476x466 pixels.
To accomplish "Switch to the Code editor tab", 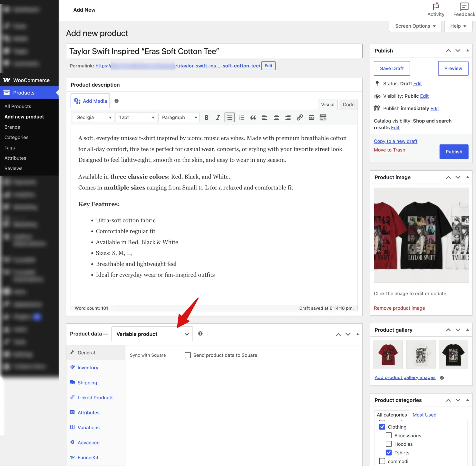I will (x=348, y=105).
